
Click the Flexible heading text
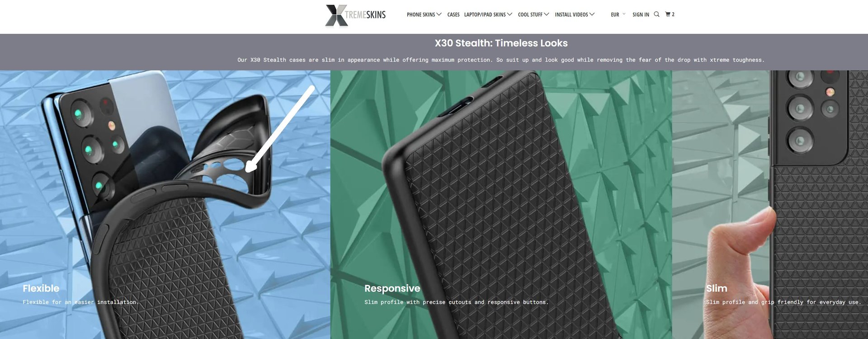(41, 288)
